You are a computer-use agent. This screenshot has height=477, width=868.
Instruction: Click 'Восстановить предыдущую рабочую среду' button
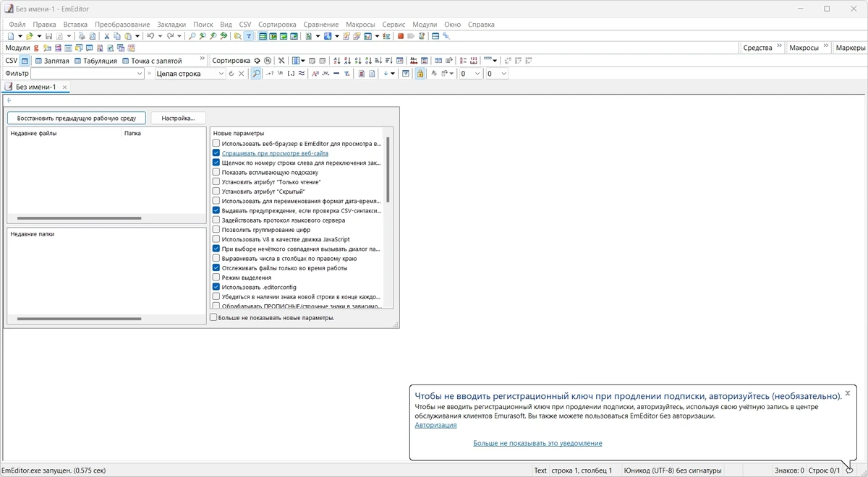(77, 118)
